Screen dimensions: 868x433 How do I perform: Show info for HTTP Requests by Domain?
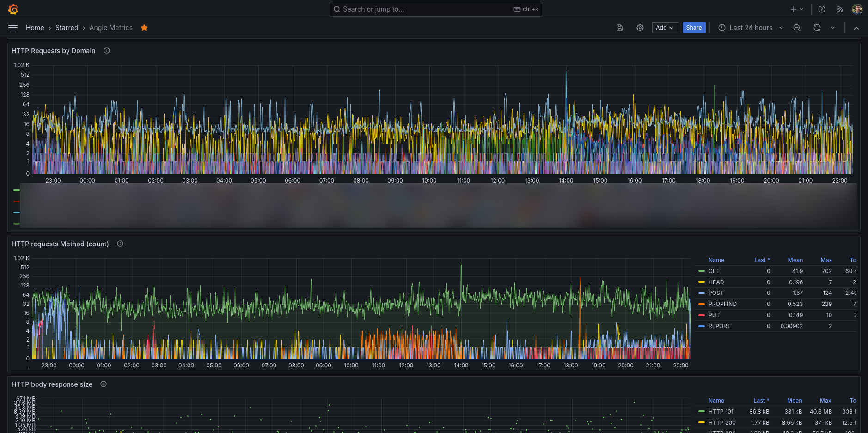pyautogui.click(x=107, y=50)
